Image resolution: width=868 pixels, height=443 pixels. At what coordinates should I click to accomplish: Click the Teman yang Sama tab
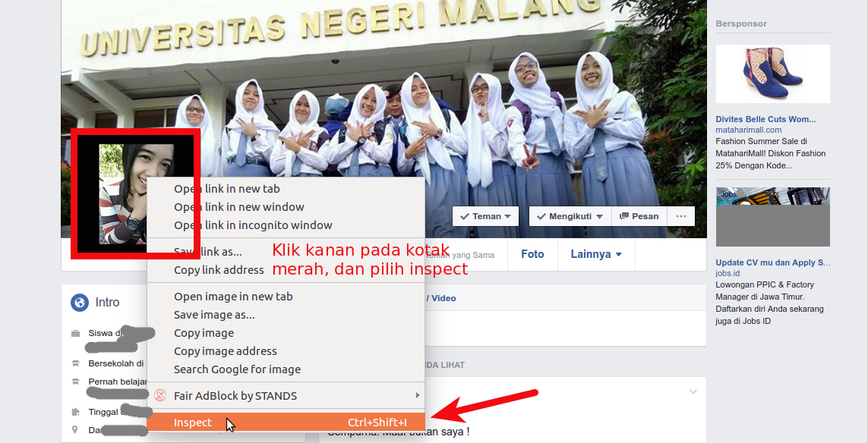pyautogui.click(x=460, y=255)
